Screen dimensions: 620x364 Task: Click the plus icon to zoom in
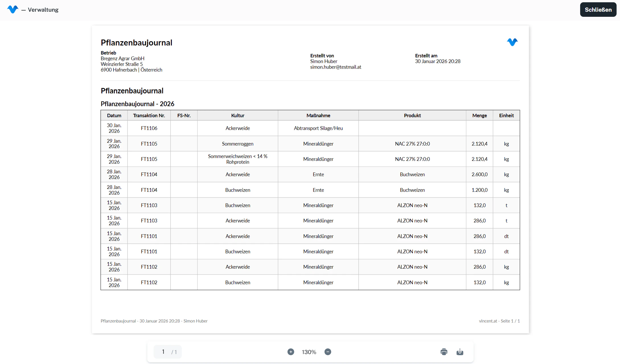(291, 352)
